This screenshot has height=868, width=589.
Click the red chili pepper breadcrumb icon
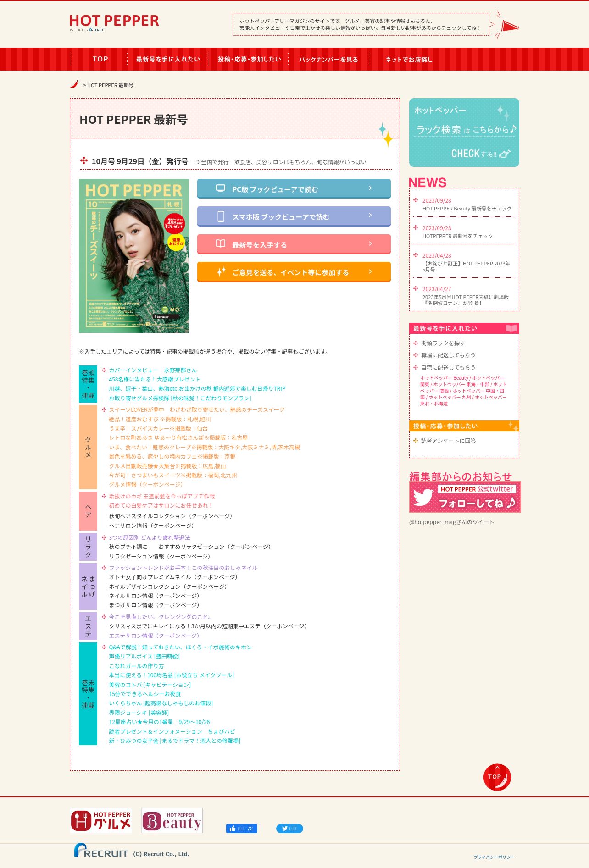tap(74, 84)
